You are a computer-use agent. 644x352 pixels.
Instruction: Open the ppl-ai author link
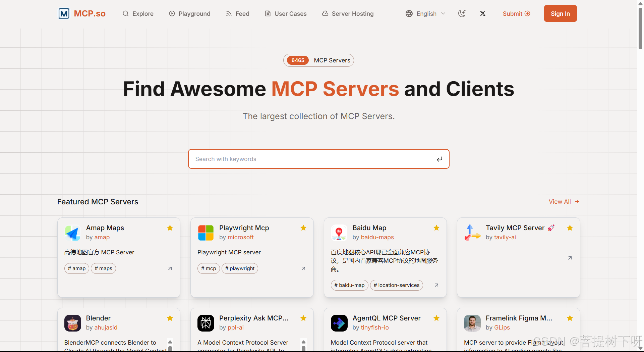coord(236,328)
